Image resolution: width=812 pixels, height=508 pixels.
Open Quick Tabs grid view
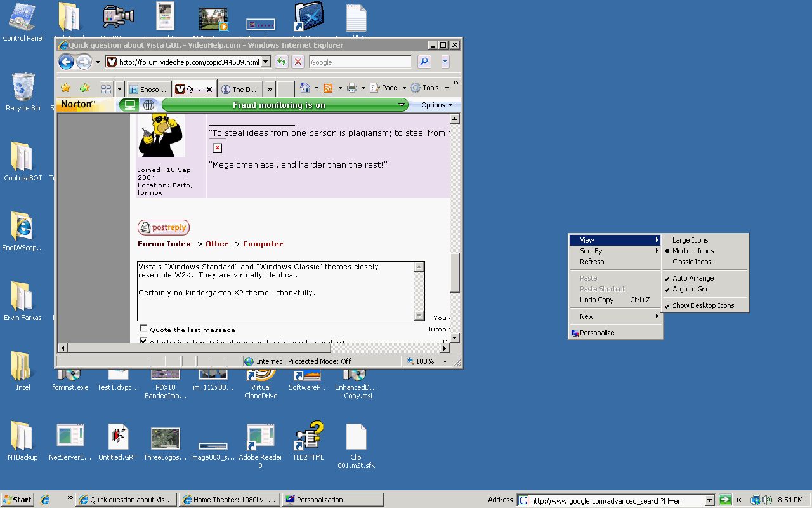[x=107, y=89]
